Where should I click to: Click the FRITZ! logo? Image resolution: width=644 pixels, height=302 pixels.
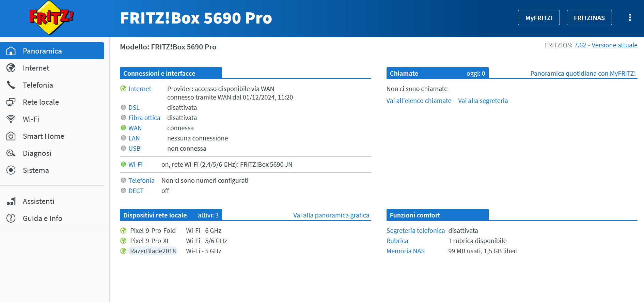coord(51,18)
